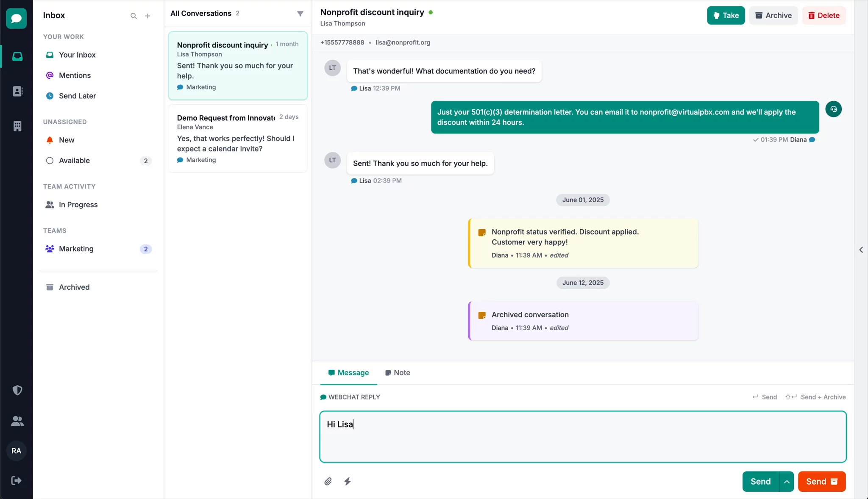Toggle the Available status circle checkbox

tap(49, 161)
